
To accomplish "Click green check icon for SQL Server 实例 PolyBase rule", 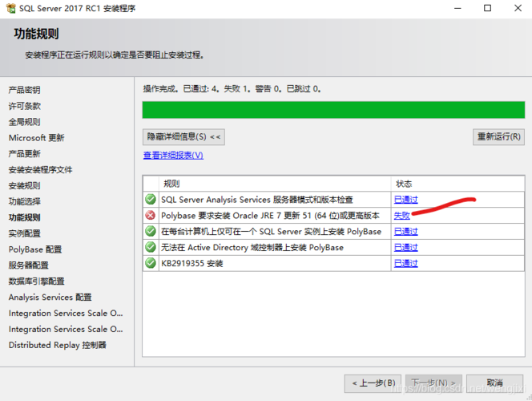I will click(x=151, y=231).
